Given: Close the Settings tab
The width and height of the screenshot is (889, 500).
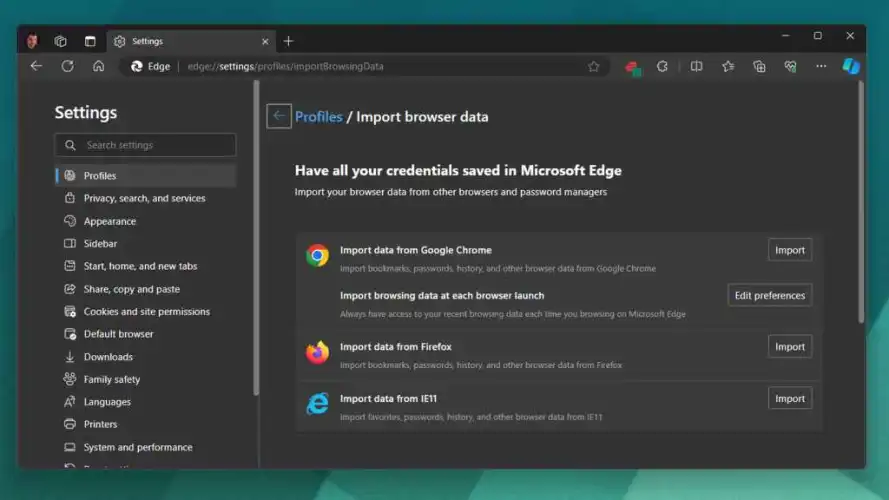Looking at the screenshot, I should [x=265, y=41].
